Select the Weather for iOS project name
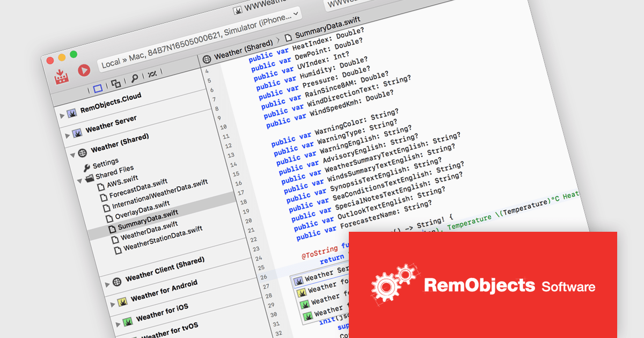The height and width of the screenshot is (338, 644). 162,312
